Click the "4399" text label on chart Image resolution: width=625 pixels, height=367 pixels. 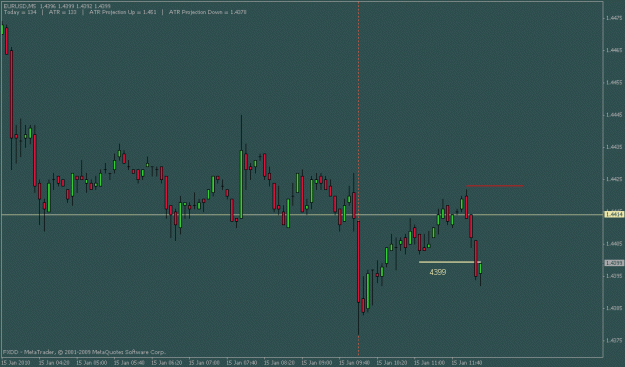(x=438, y=272)
